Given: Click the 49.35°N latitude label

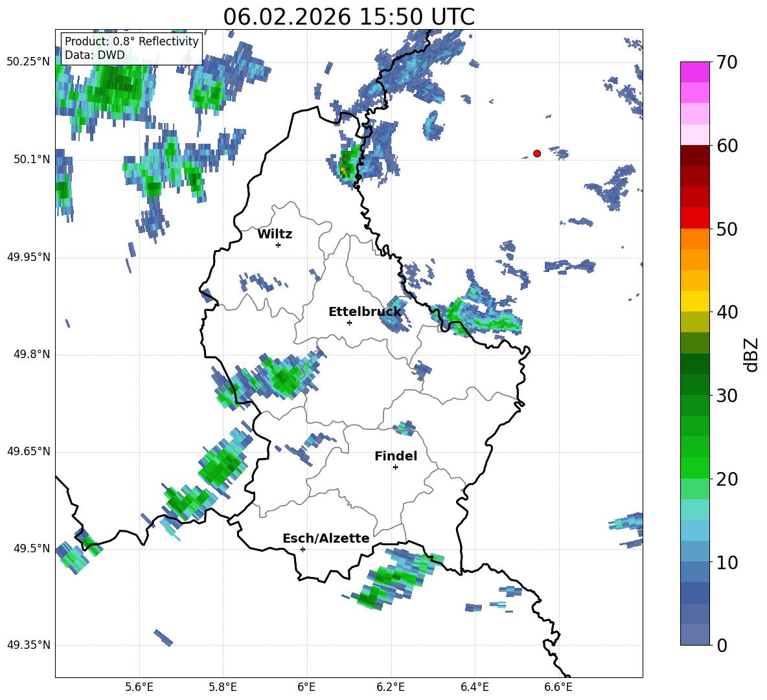Looking at the screenshot, I should tap(29, 645).
